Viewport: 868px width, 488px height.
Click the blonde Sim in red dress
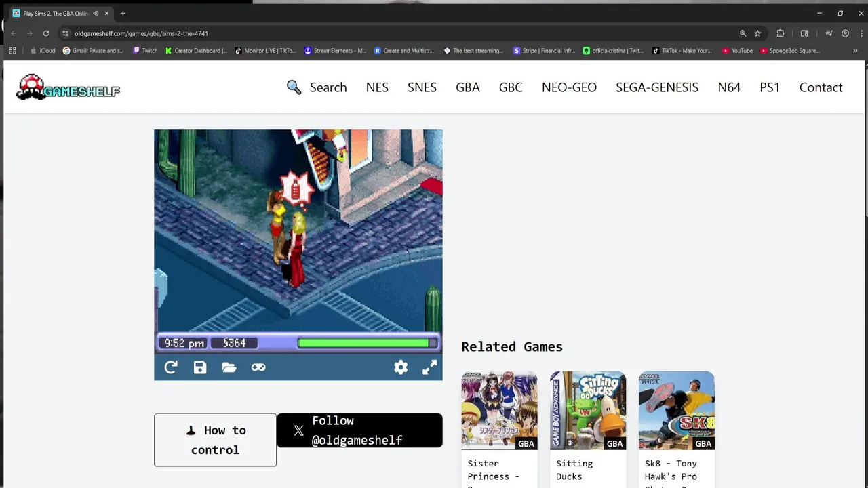[296, 251]
